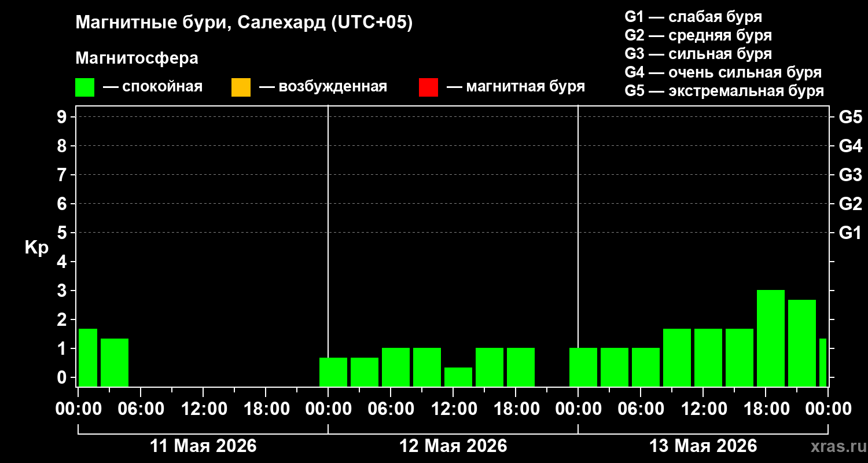This screenshot has height=463, width=868.
Task: Click the legend label возбужденная
Action: (x=333, y=87)
